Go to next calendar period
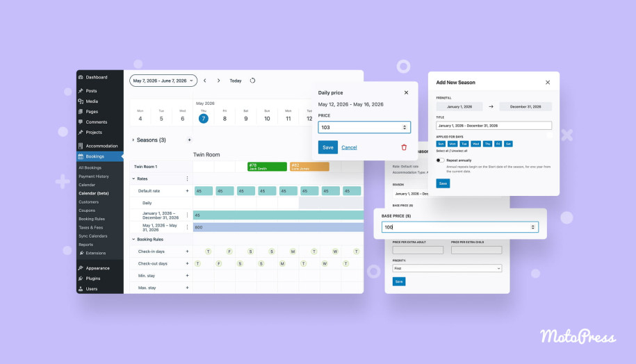The height and width of the screenshot is (364, 636). pos(219,81)
